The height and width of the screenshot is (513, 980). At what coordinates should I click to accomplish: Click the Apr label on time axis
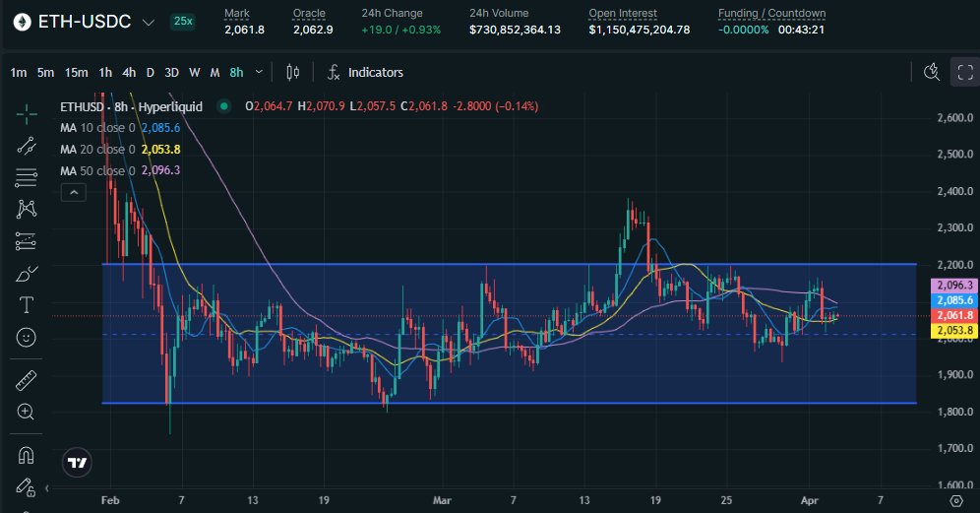pos(810,500)
